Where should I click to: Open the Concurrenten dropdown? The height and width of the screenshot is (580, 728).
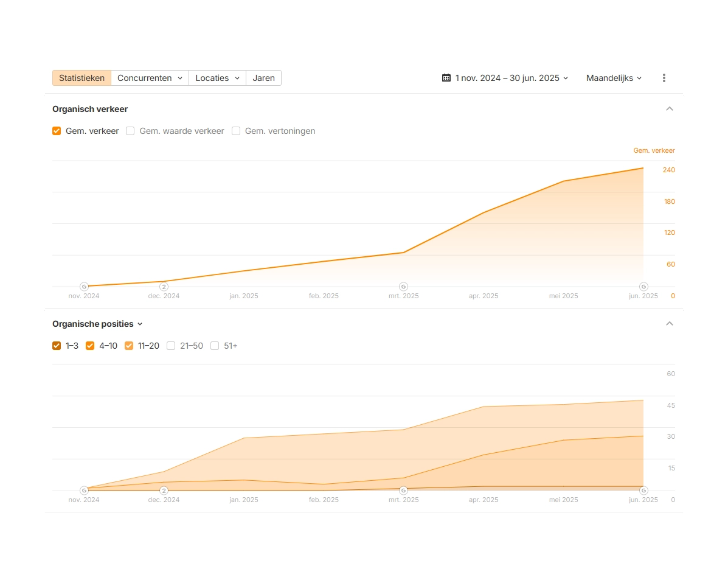(150, 78)
